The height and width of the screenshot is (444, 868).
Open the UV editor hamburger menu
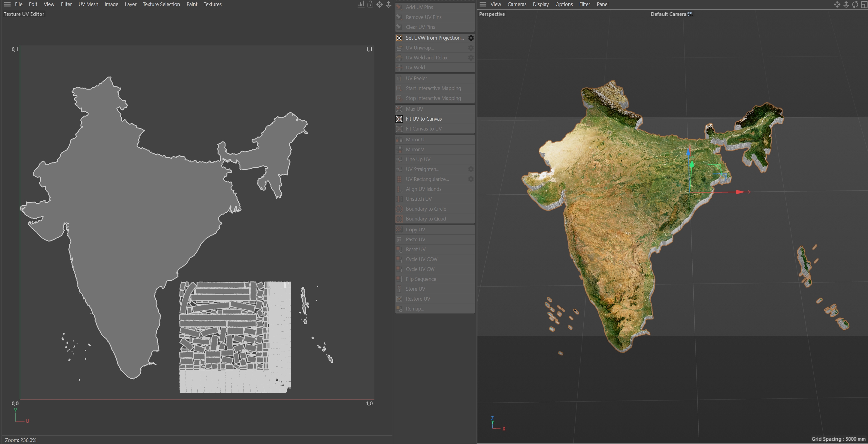(x=7, y=4)
